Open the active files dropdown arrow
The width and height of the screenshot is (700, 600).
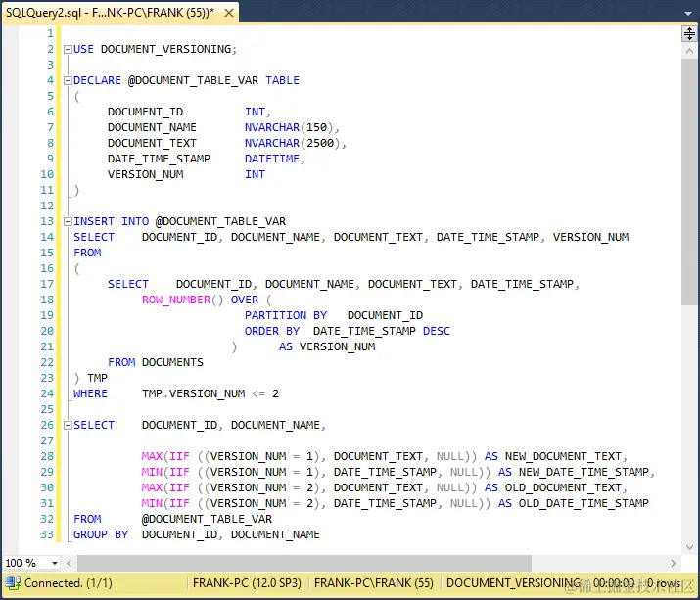pyautogui.click(x=688, y=14)
